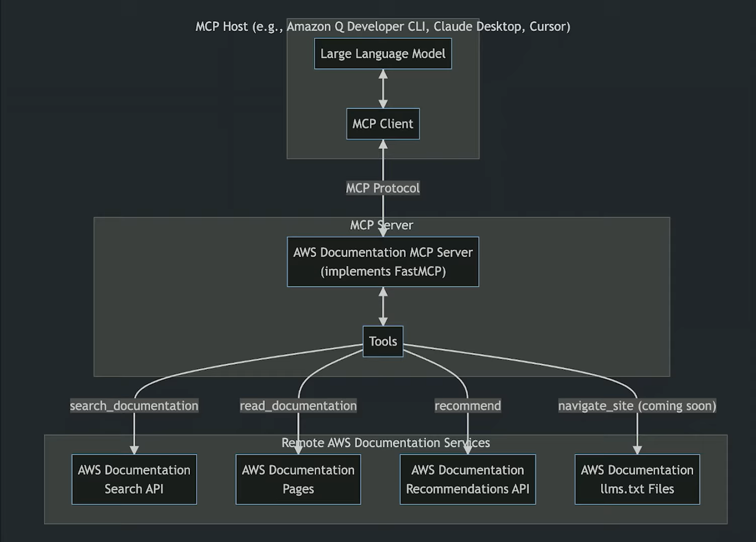Select the Large Language Model node
The height and width of the screenshot is (542, 756).
(x=383, y=53)
